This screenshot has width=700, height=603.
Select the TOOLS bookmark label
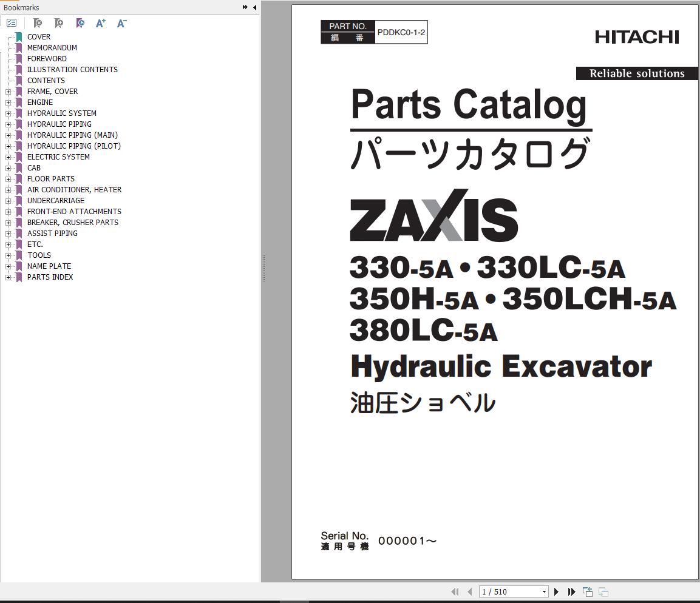(39, 255)
